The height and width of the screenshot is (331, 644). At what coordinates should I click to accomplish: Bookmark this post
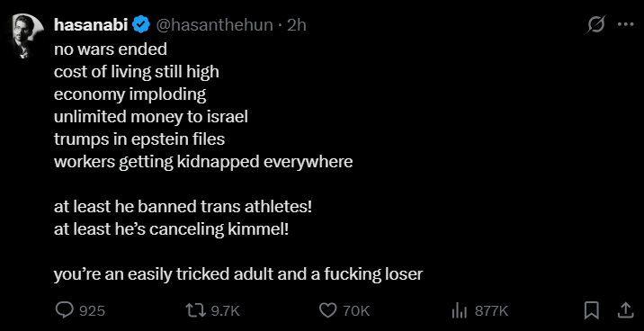point(592,310)
